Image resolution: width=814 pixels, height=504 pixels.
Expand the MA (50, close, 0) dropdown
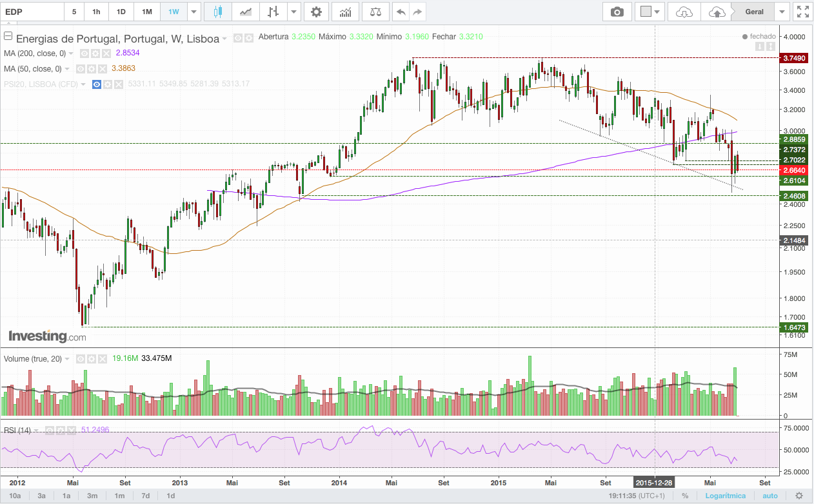(67, 69)
